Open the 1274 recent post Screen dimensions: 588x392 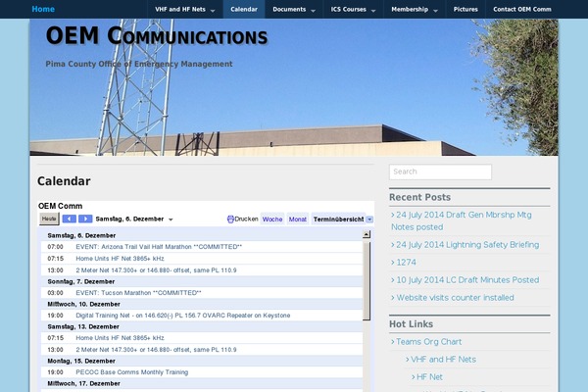point(406,263)
